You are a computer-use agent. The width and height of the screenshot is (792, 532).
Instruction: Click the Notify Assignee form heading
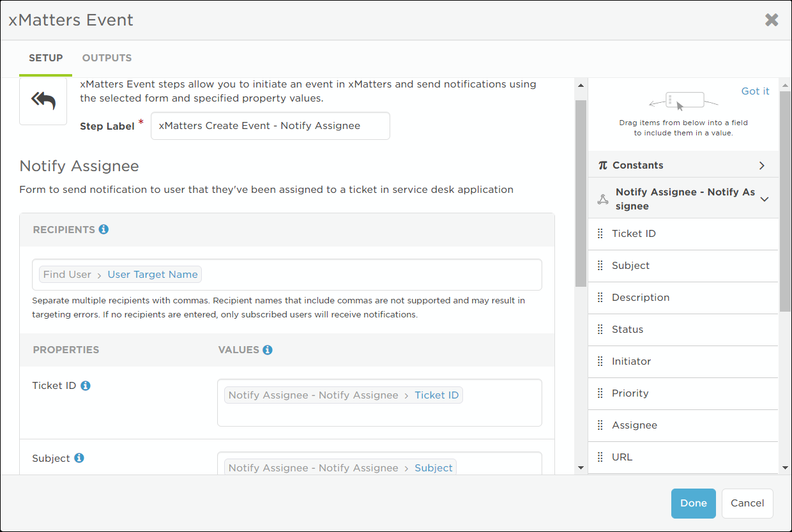pyautogui.click(x=79, y=167)
